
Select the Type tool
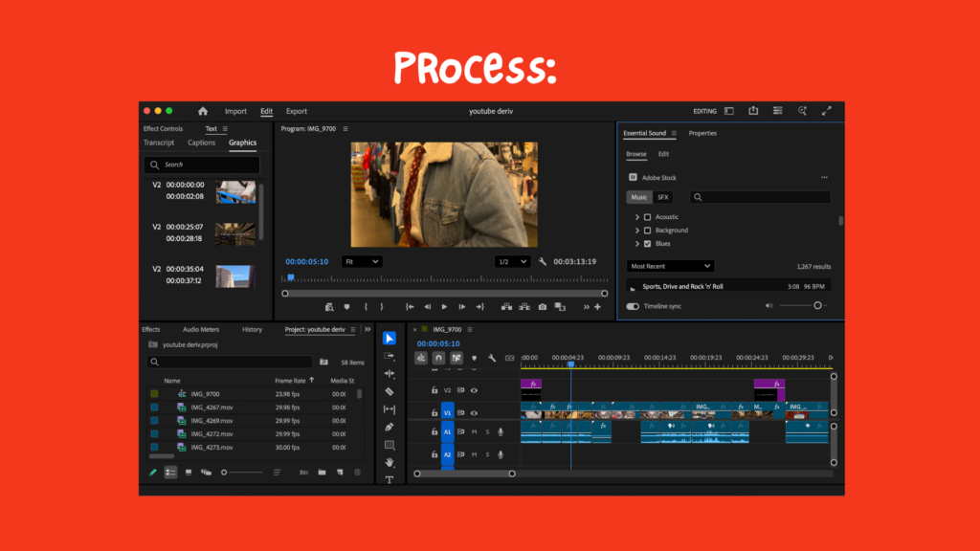[x=390, y=479]
